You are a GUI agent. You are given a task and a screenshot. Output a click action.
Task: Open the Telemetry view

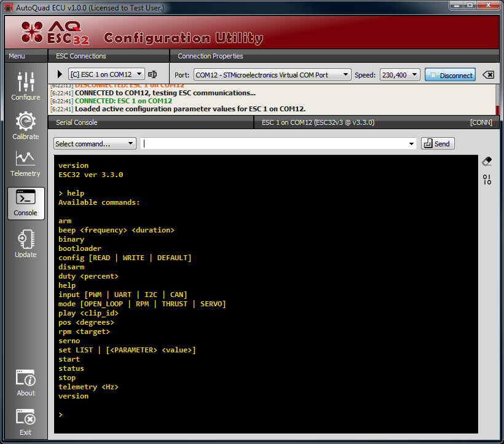point(25,164)
